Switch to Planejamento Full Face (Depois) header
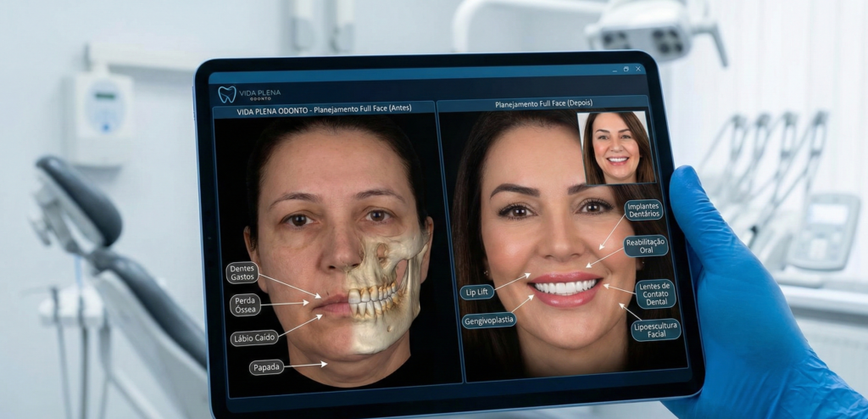This screenshot has width=868, height=419. pyautogui.click(x=543, y=104)
